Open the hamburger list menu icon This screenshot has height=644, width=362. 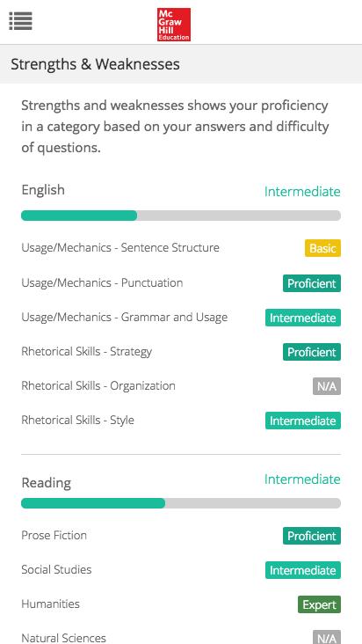pos(20,21)
